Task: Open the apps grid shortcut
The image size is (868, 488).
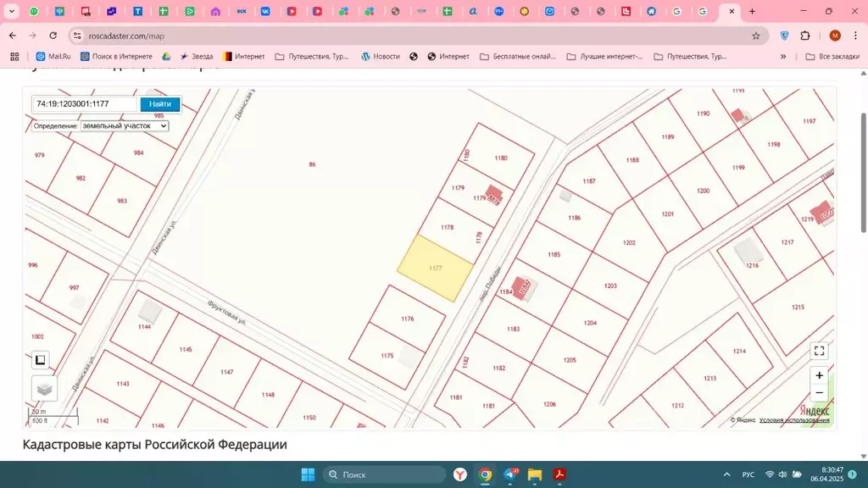Action: (x=14, y=57)
